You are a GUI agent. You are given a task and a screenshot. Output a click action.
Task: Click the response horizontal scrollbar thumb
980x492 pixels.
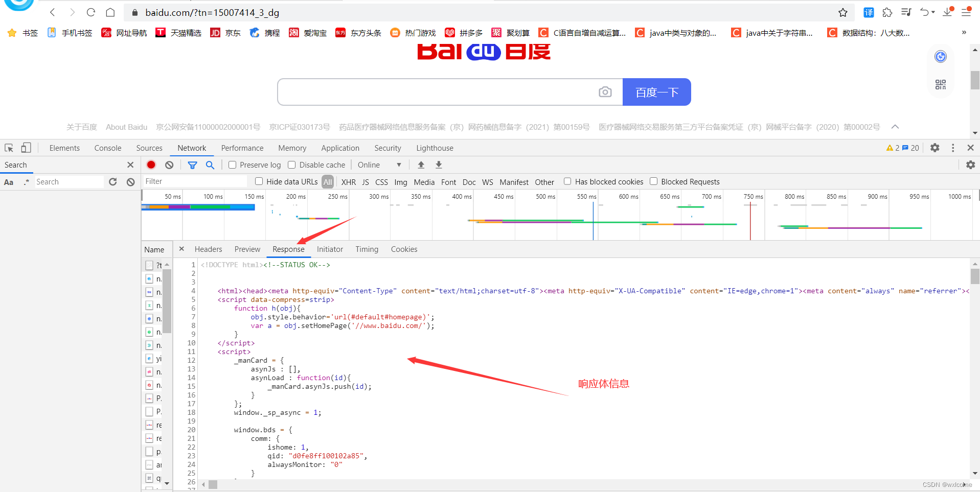tap(213, 484)
